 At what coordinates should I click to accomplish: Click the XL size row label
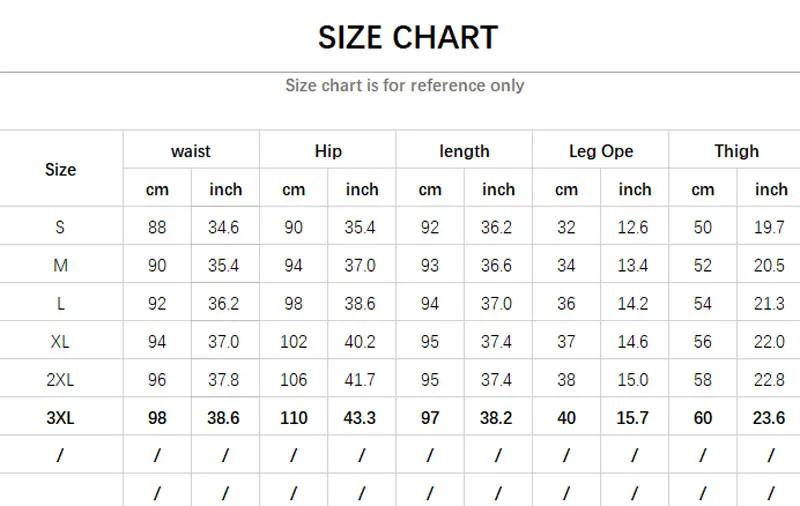pyautogui.click(x=60, y=341)
